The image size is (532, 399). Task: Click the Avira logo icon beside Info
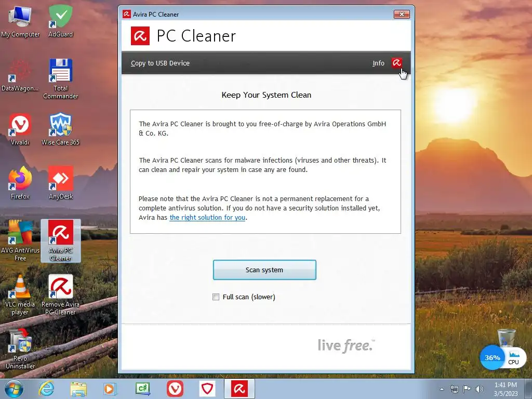[396, 63]
